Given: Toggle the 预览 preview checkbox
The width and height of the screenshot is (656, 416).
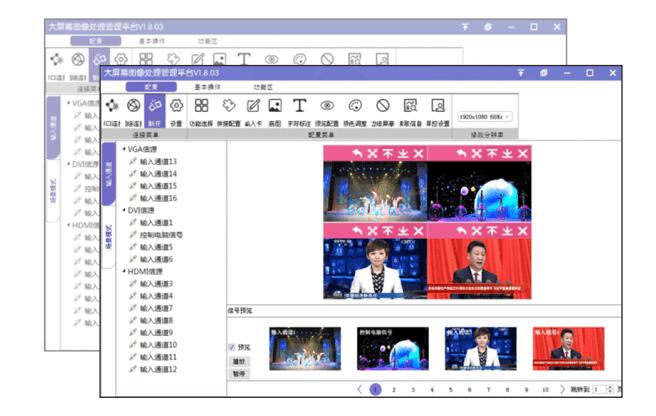Looking at the screenshot, I should (232, 347).
